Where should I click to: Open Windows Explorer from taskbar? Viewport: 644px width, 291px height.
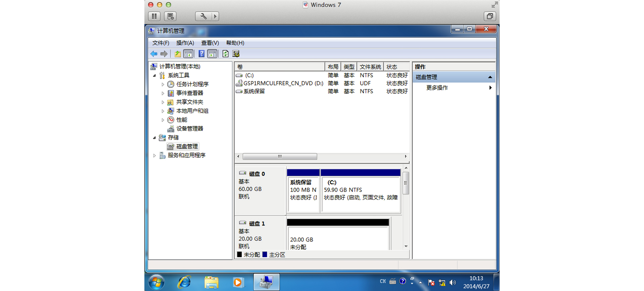[212, 282]
